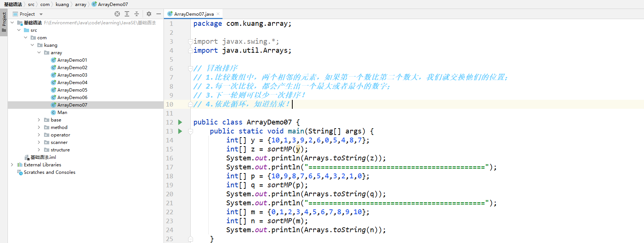Select the ArrayDemo07.java editor tab
Image resolution: width=644 pixels, height=243 pixels.
pyautogui.click(x=194, y=14)
